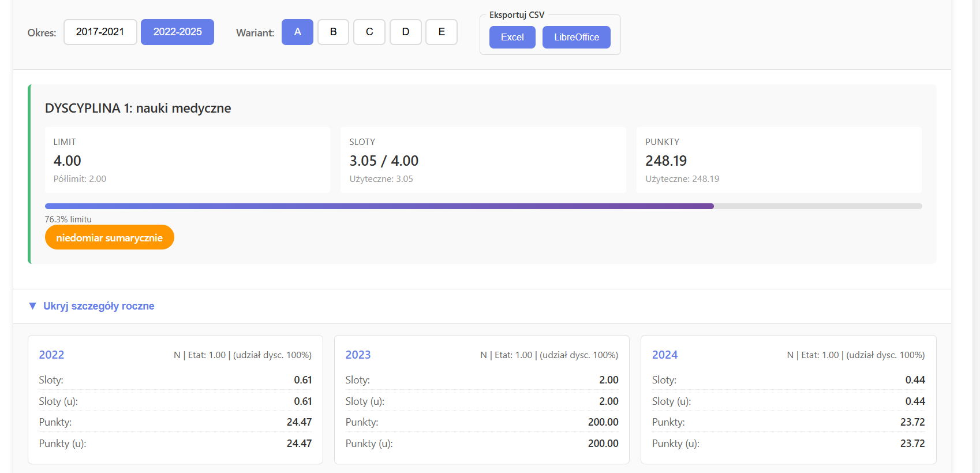Click the SLOTY 3.05 / 4.00 card
Screen dimensions: 980x473
482,160
